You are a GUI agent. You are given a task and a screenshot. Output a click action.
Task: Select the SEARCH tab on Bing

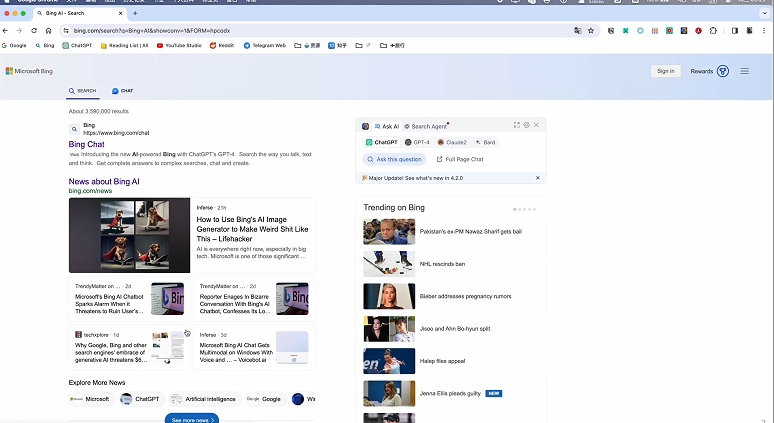(82, 91)
